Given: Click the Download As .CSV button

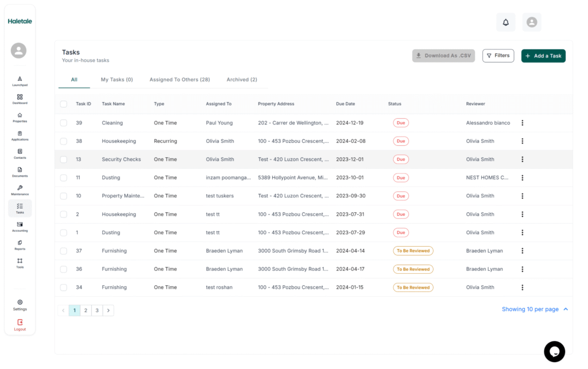Looking at the screenshot, I should pos(443,55).
